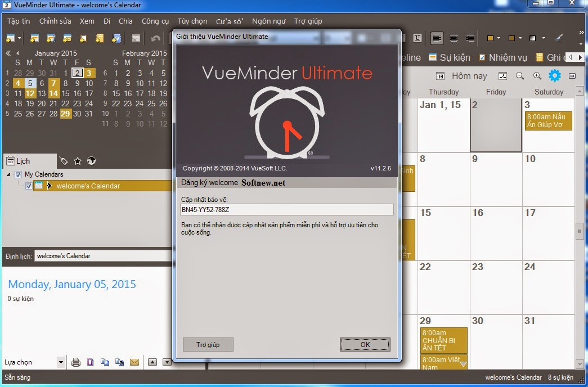Click the gradient style swatch

pyautogui.click(x=532, y=38)
